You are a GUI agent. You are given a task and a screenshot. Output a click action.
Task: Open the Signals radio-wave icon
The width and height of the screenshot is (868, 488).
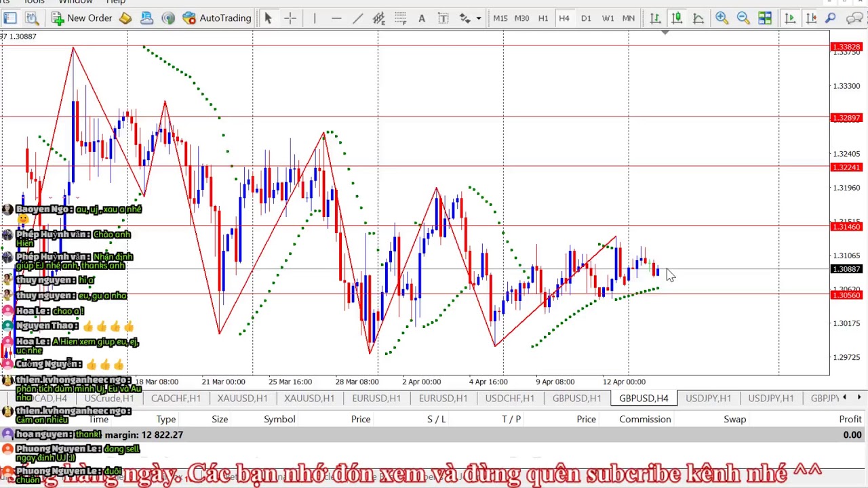tap(168, 18)
